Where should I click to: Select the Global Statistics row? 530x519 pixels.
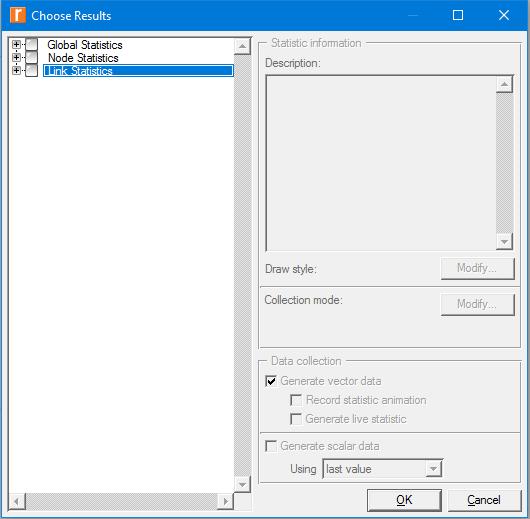[x=85, y=45]
